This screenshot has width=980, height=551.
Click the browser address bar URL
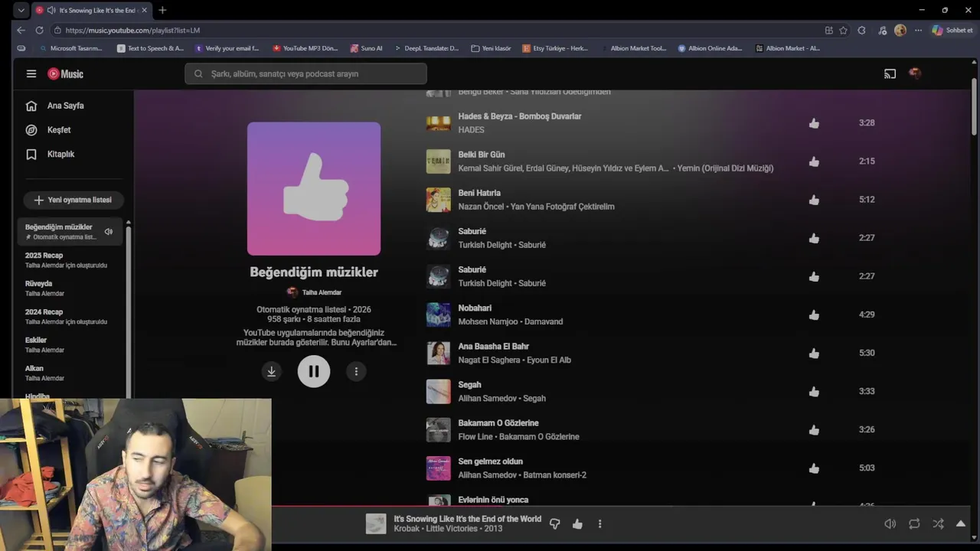[132, 31]
